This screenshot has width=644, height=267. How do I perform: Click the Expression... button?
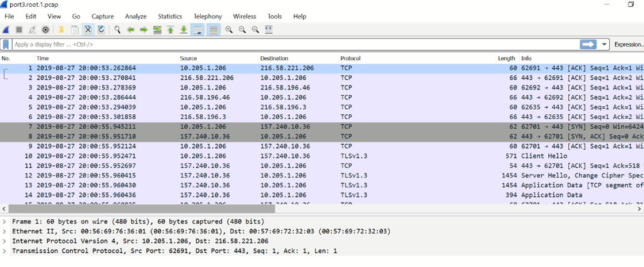point(629,44)
